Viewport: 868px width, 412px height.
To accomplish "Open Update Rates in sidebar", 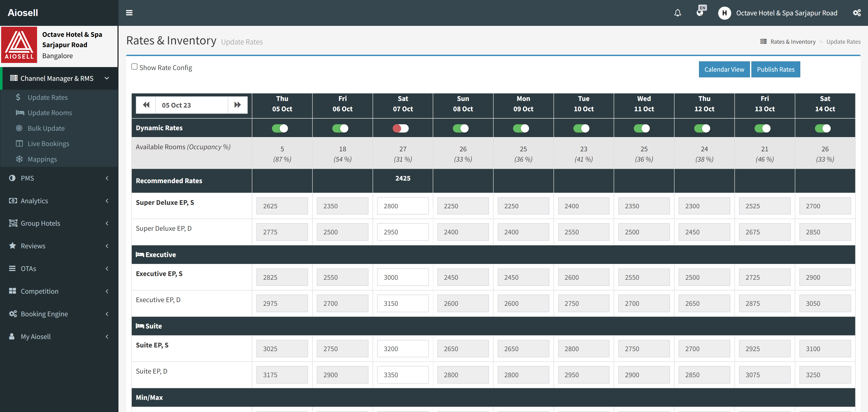I will point(48,97).
